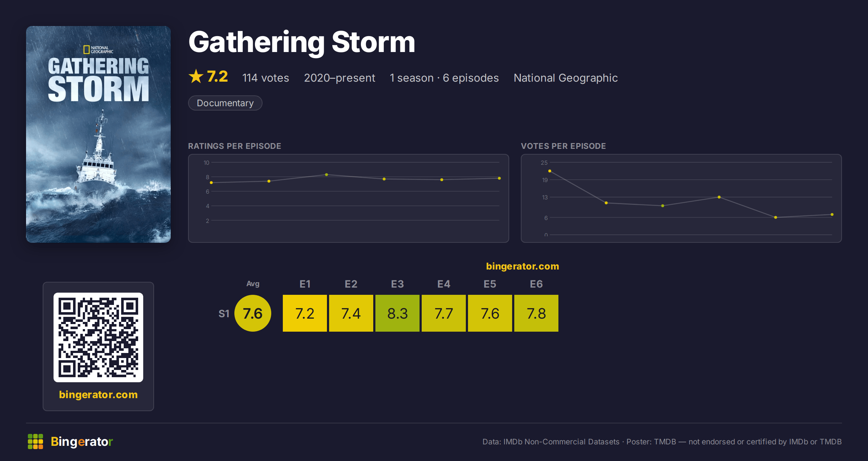The height and width of the screenshot is (461, 868).
Task: Select episode E5 rating tile 7.6
Action: [x=490, y=313]
